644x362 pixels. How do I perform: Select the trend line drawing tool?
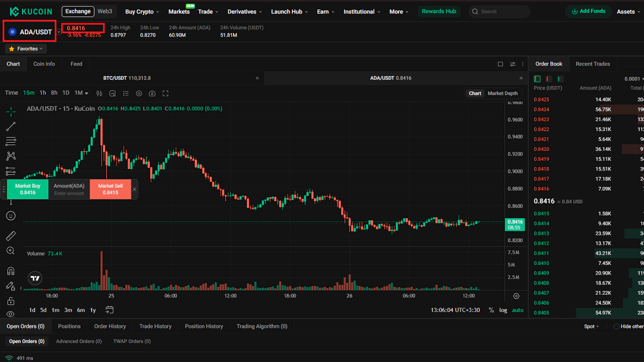coord(11,127)
